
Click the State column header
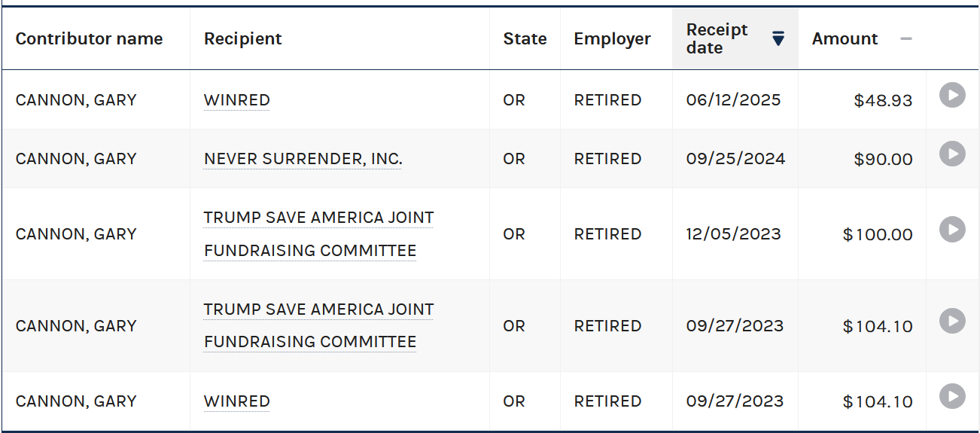(525, 38)
